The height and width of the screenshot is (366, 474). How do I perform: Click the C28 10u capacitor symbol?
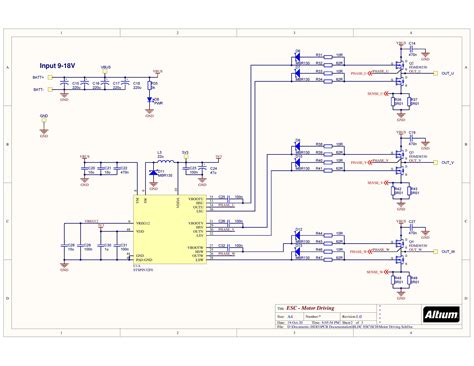[64, 245]
